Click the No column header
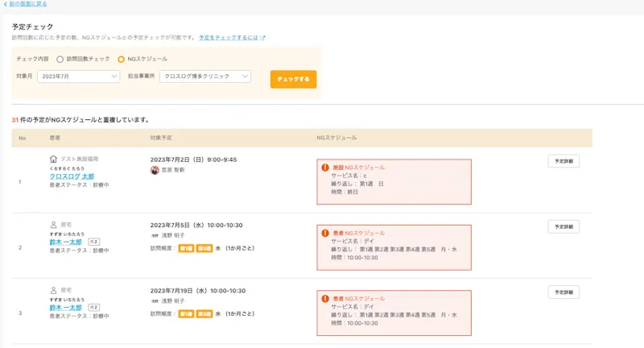644x348 pixels. (23, 138)
